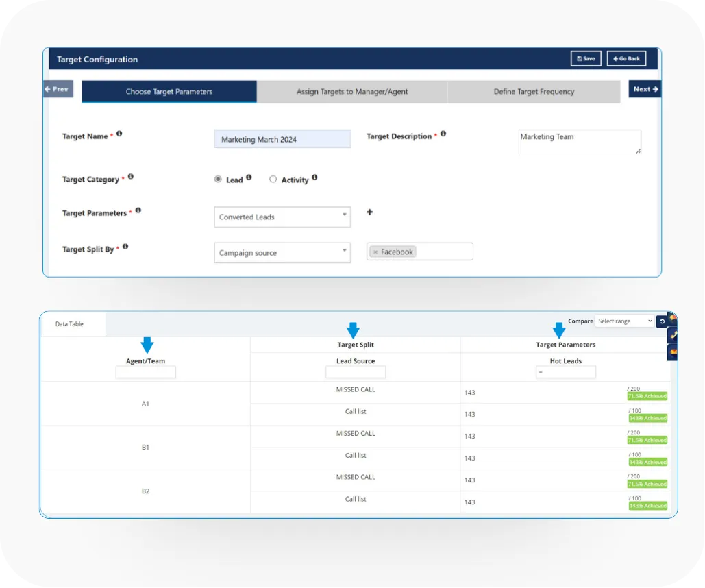Image resolution: width=705 pixels, height=588 pixels.
Task: Click the Go Back button
Action: coord(626,58)
